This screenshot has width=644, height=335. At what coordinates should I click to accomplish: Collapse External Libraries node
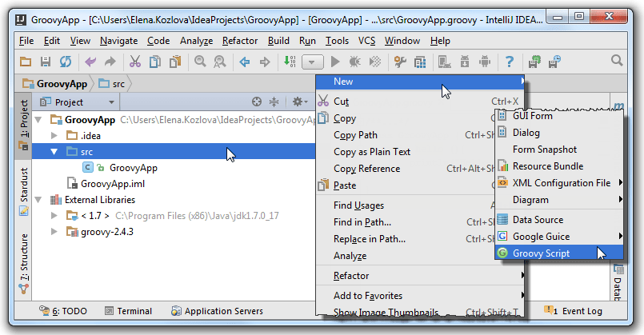(x=38, y=200)
